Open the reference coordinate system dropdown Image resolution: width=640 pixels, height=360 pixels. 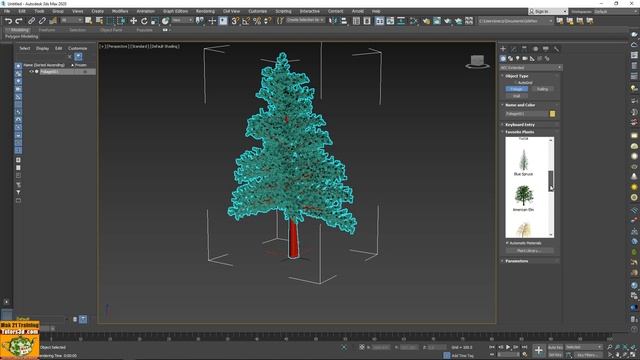tap(182, 20)
